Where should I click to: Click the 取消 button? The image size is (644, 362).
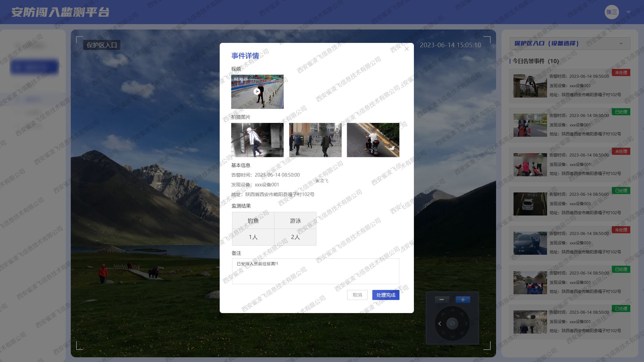coord(357,295)
